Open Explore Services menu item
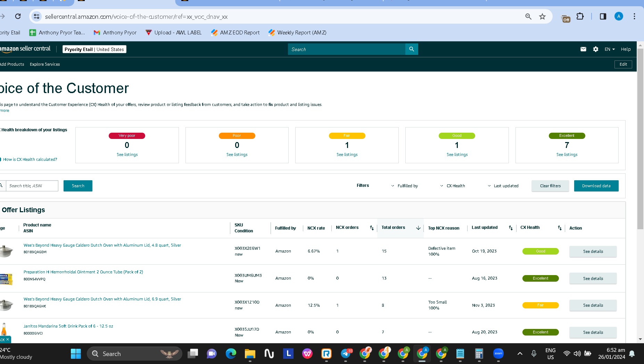The image size is (644, 364). coord(45,64)
